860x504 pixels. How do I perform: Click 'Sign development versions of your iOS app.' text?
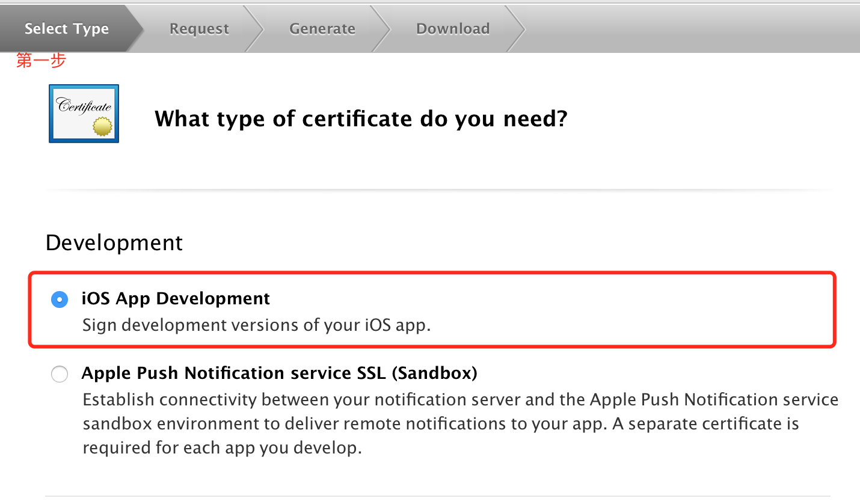(257, 325)
